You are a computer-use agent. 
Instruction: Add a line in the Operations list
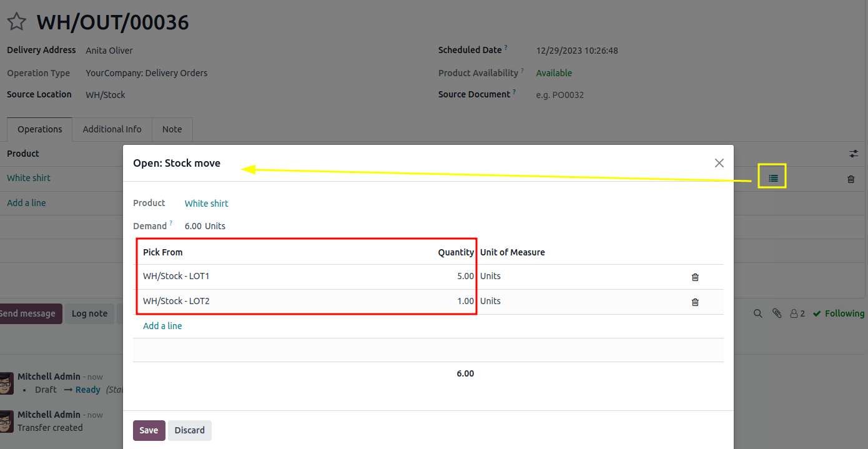(26, 202)
